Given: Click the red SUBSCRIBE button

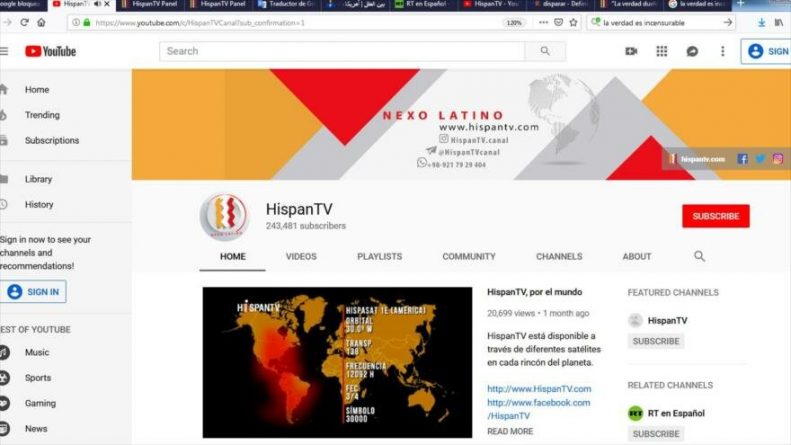Looking at the screenshot, I should point(715,216).
